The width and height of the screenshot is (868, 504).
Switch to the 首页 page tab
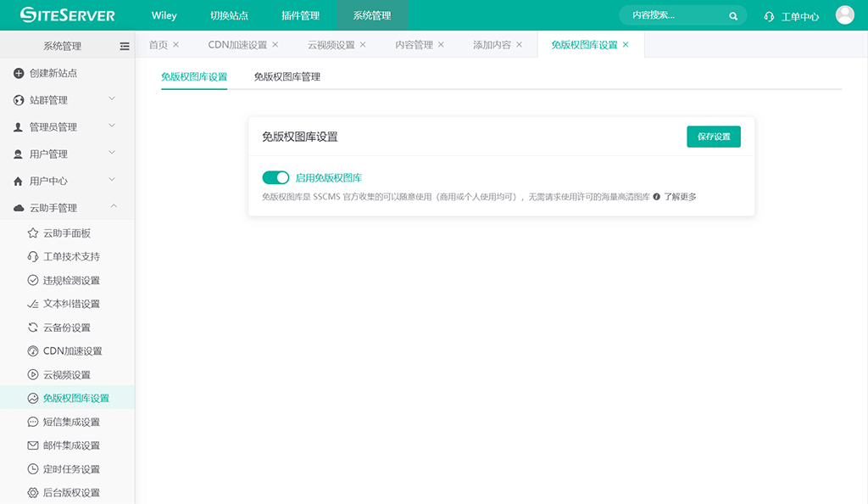tap(159, 45)
